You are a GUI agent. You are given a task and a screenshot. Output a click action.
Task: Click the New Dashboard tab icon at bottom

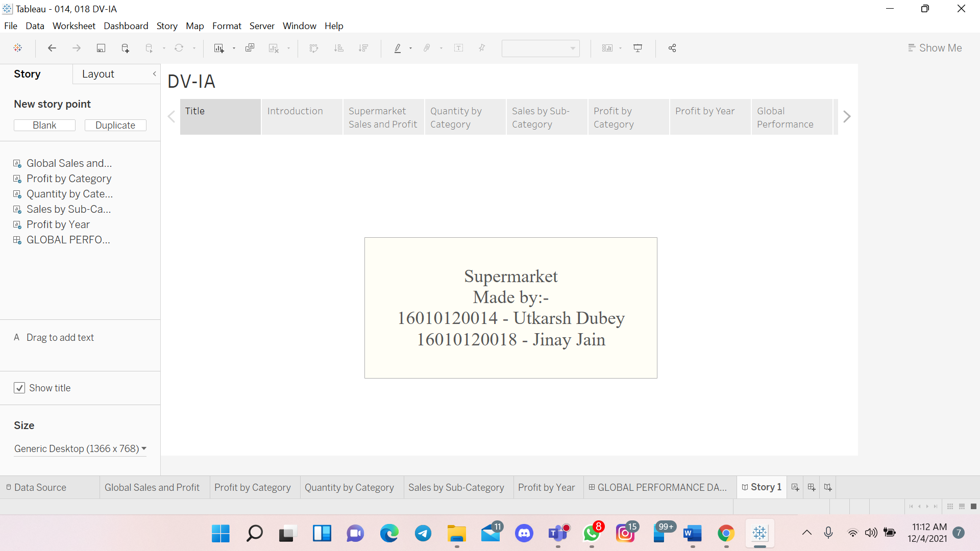click(x=812, y=487)
